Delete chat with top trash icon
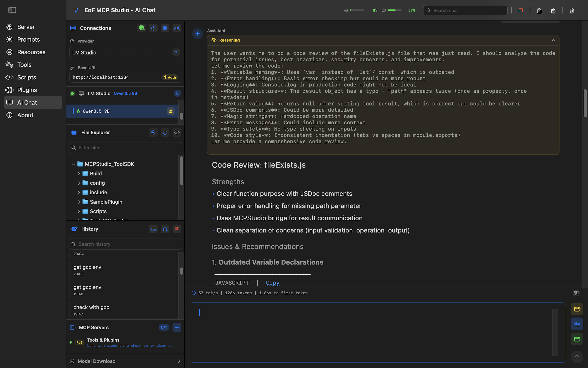The width and height of the screenshot is (588, 368). coord(572,11)
